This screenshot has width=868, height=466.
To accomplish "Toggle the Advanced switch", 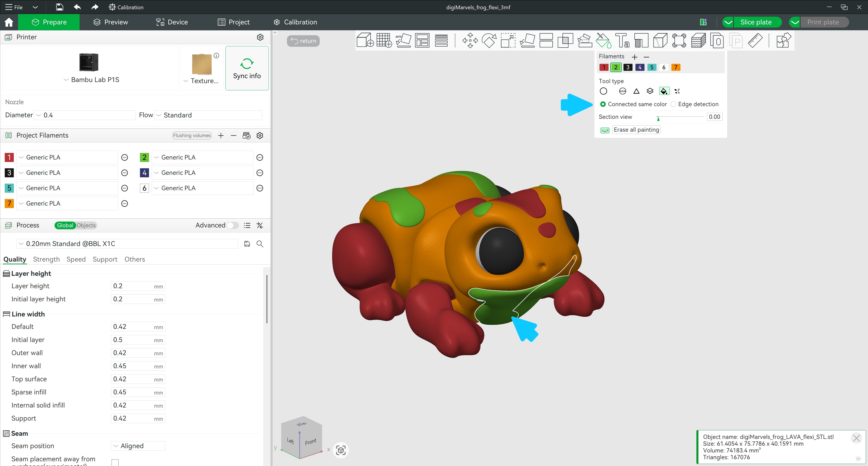I will [233, 225].
